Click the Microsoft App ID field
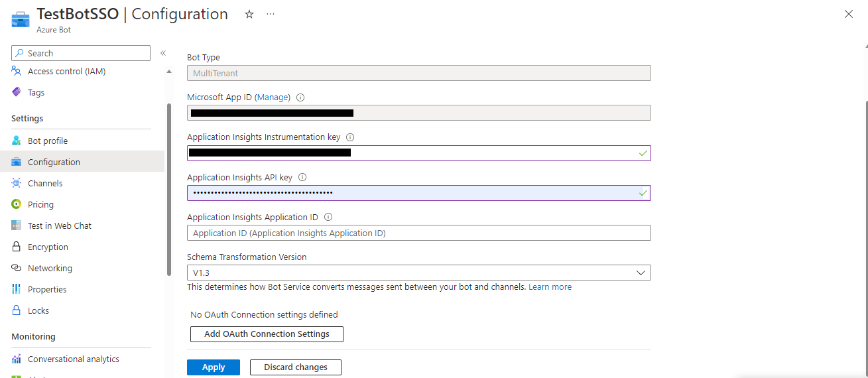Screen dimensions: 868x378 pyautogui.click(x=418, y=113)
